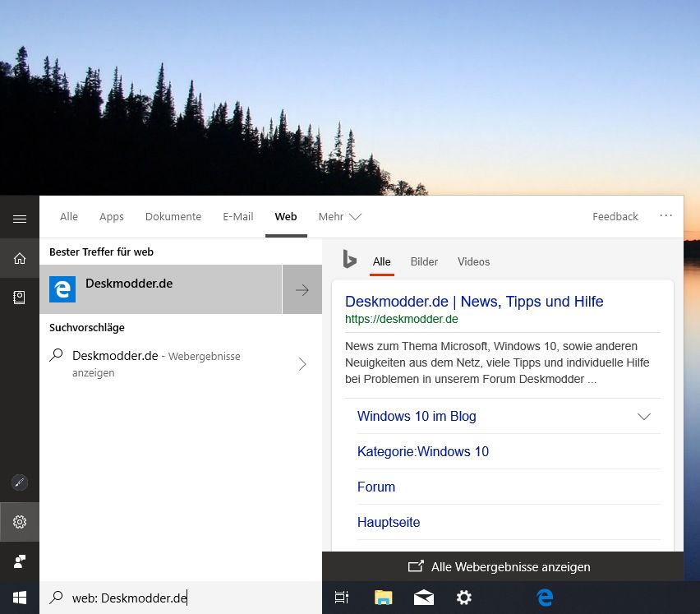Screen dimensions: 700x614
Task: Select the Bing Alle results tab
Action: (382, 261)
